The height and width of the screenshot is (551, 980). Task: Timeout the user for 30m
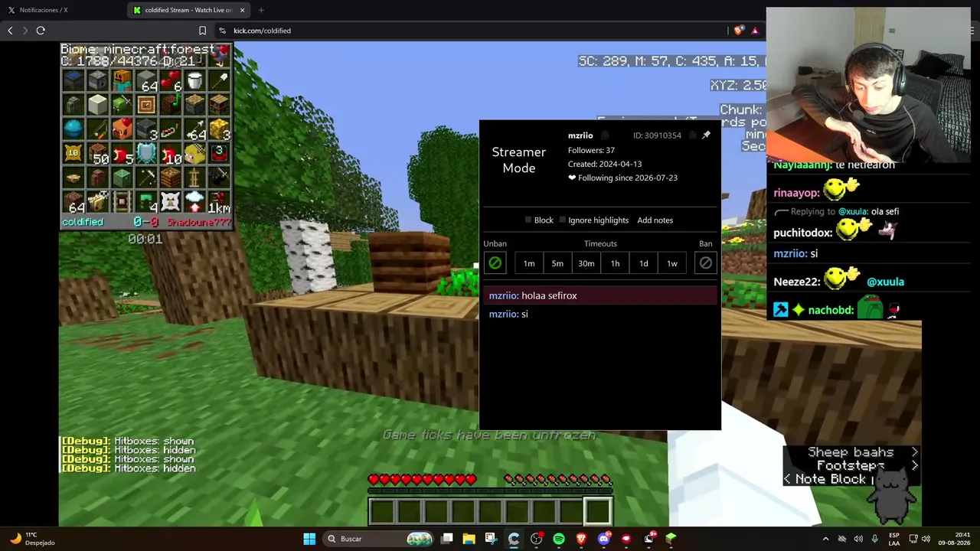[x=586, y=263]
